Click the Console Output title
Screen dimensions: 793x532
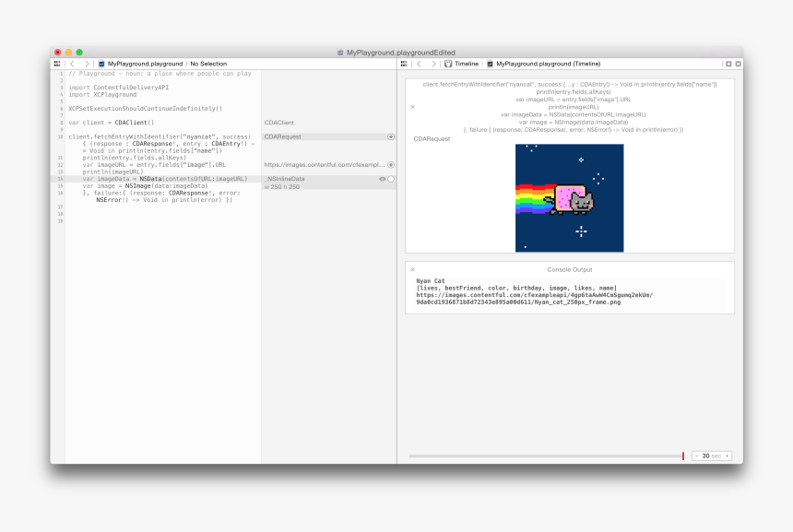[x=570, y=269]
